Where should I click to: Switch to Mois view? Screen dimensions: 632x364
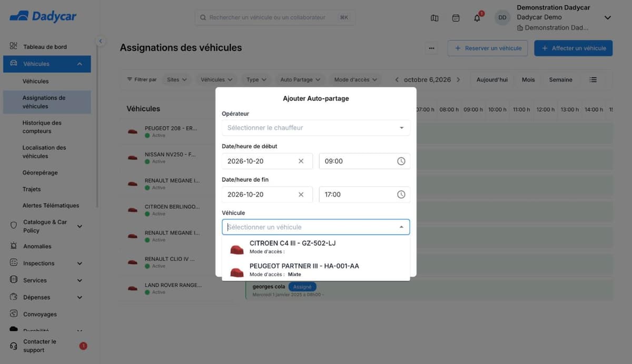tap(528, 79)
